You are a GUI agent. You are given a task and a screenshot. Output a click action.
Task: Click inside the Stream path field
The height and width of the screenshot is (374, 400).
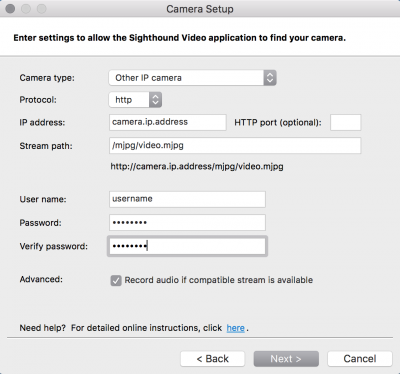click(235, 146)
